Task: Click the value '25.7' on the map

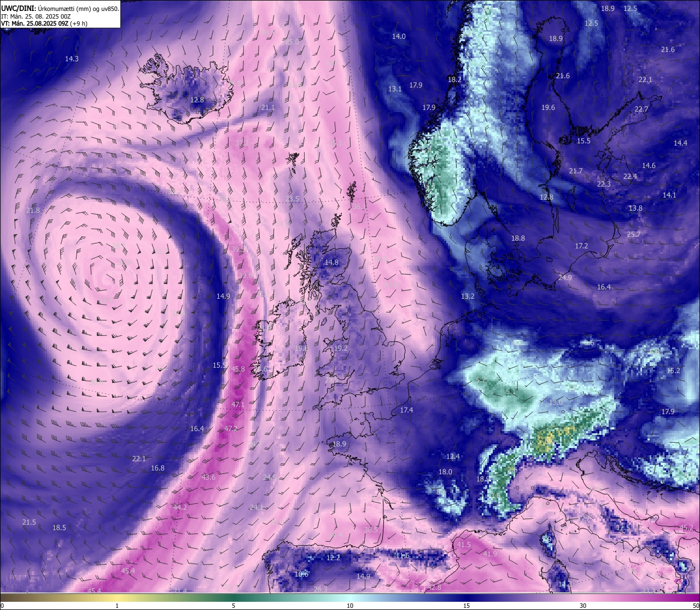Action: tap(633, 235)
